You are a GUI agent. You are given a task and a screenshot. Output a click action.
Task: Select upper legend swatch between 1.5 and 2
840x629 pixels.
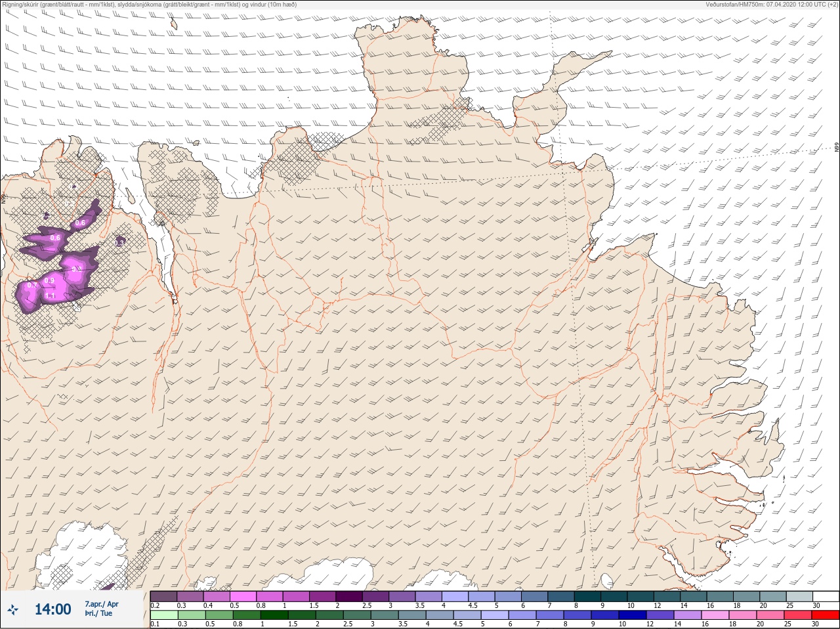tap(322, 596)
